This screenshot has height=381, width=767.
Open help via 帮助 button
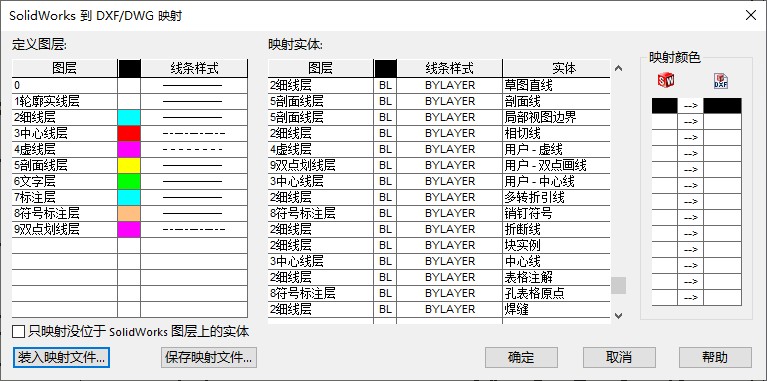[715, 358]
